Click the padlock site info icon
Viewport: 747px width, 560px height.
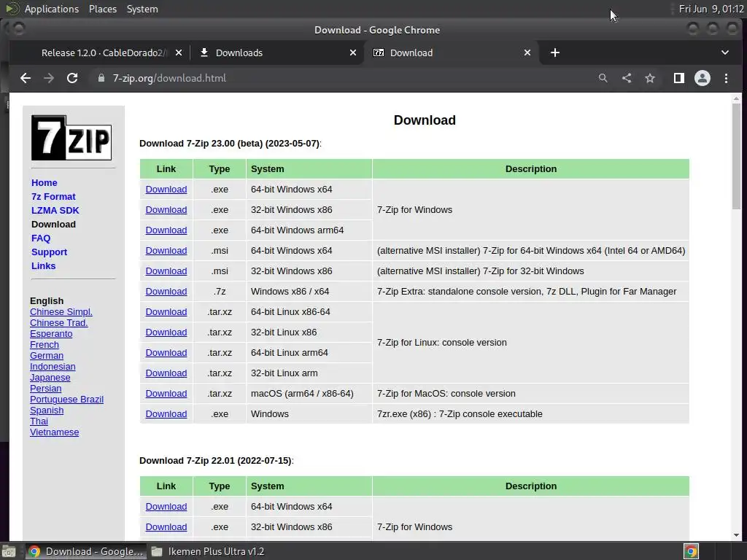(x=101, y=78)
